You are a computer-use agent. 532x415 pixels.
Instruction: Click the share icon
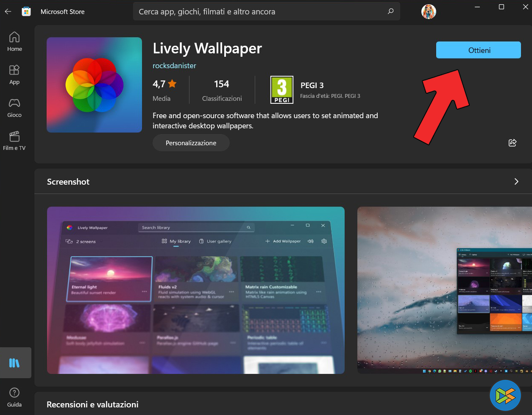pyautogui.click(x=513, y=143)
